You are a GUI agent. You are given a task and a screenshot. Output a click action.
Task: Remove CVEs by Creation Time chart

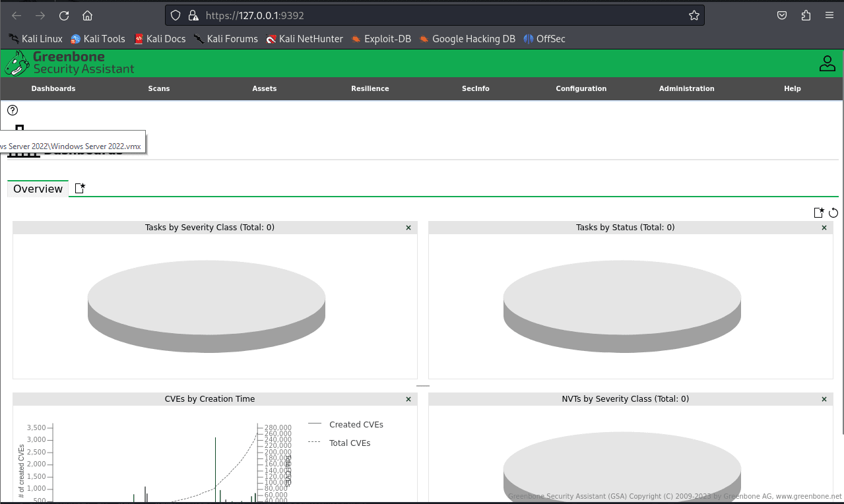(x=408, y=399)
